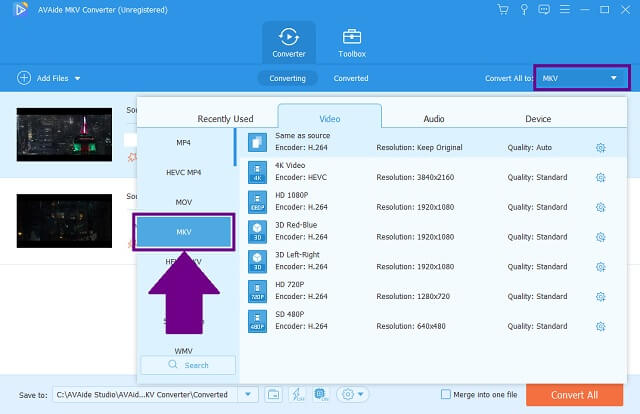Click Resolution: 640x480 text

(x=411, y=326)
